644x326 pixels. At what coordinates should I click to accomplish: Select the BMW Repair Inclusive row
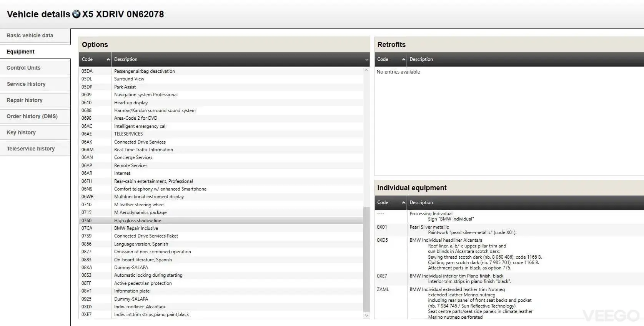point(221,228)
